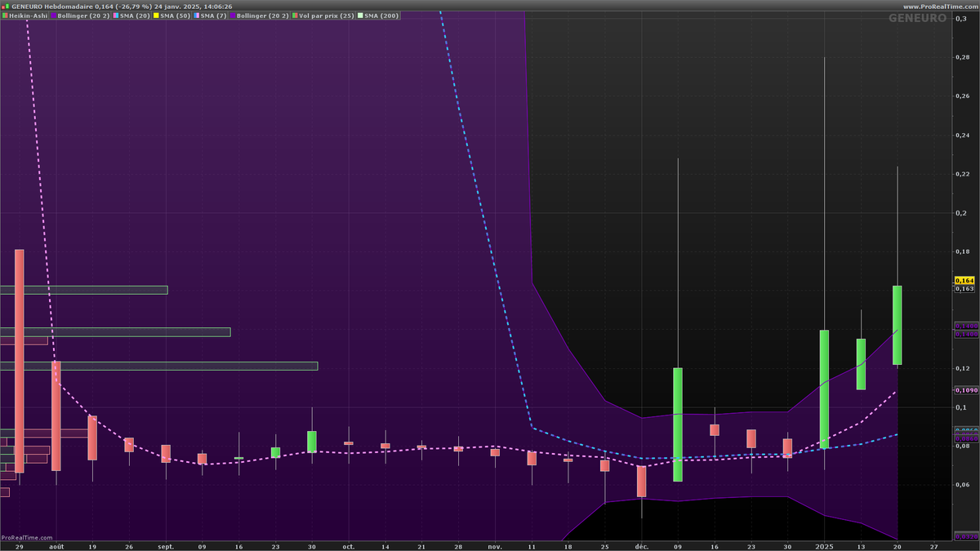Click the 0,24 price axis value

coord(962,135)
